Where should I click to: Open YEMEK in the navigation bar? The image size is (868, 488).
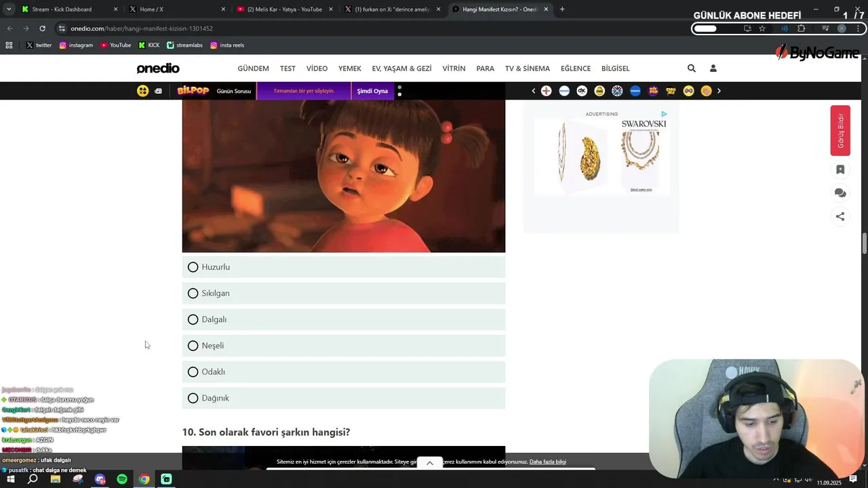coord(350,68)
